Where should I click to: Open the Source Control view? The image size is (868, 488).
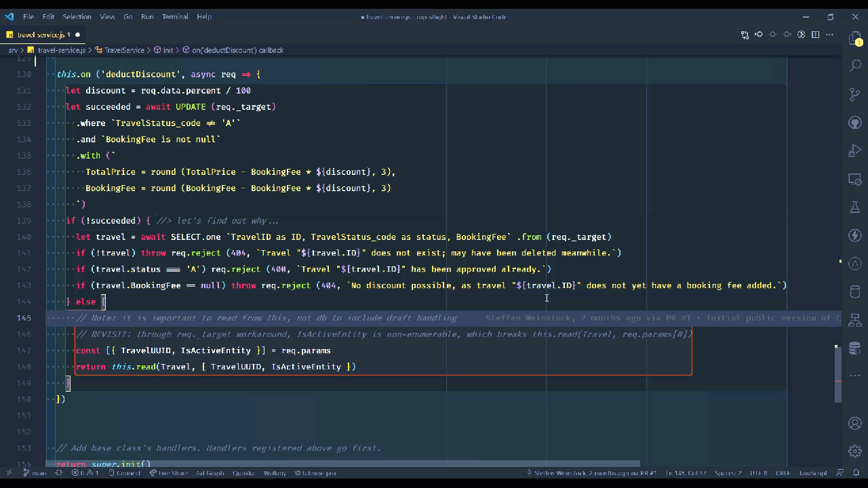854,94
